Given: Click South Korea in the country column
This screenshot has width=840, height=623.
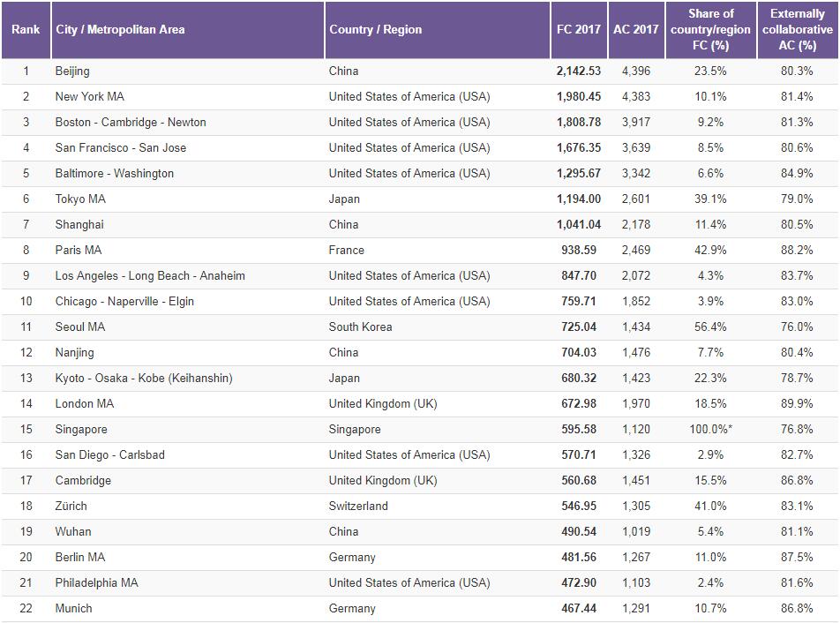Looking at the screenshot, I should [x=360, y=327].
